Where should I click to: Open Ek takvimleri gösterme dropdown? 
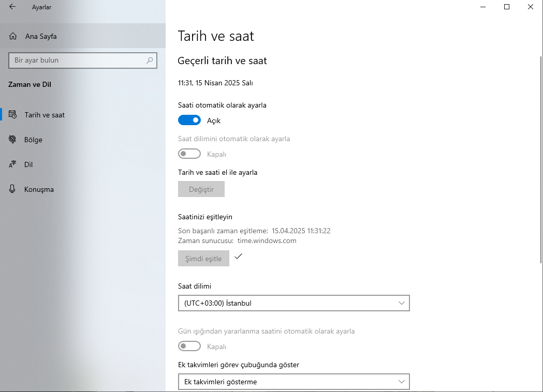(x=293, y=382)
